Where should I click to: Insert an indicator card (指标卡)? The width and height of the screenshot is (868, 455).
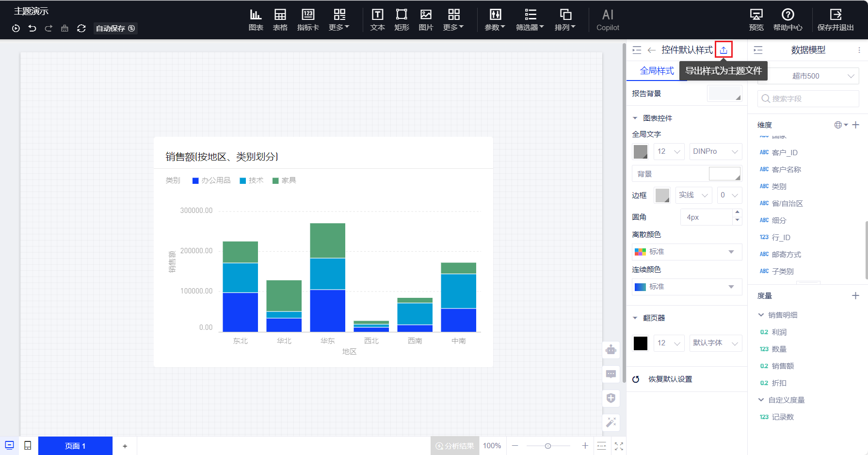pyautogui.click(x=308, y=20)
